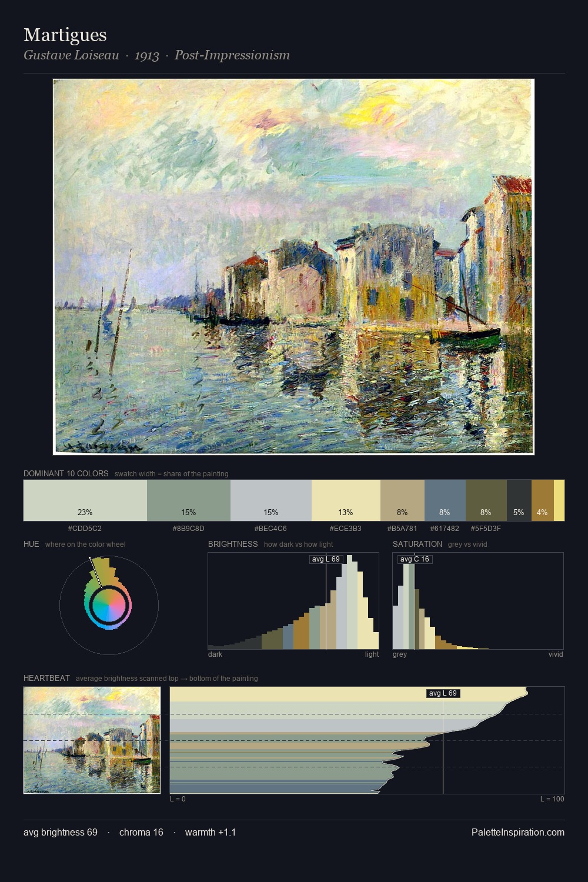The height and width of the screenshot is (882, 588).
Task: Click the 'L = 100' axis label
Action: click(x=552, y=799)
